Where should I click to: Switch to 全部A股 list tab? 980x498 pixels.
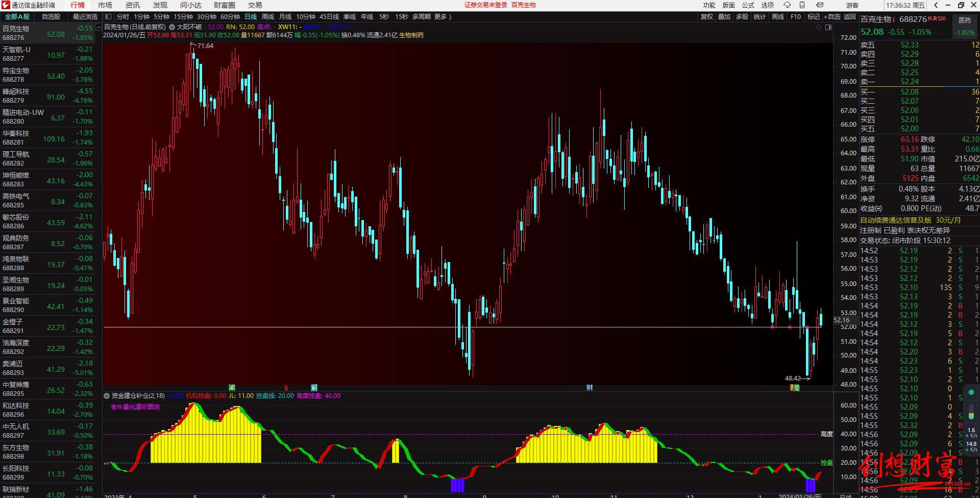coord(17,17)
